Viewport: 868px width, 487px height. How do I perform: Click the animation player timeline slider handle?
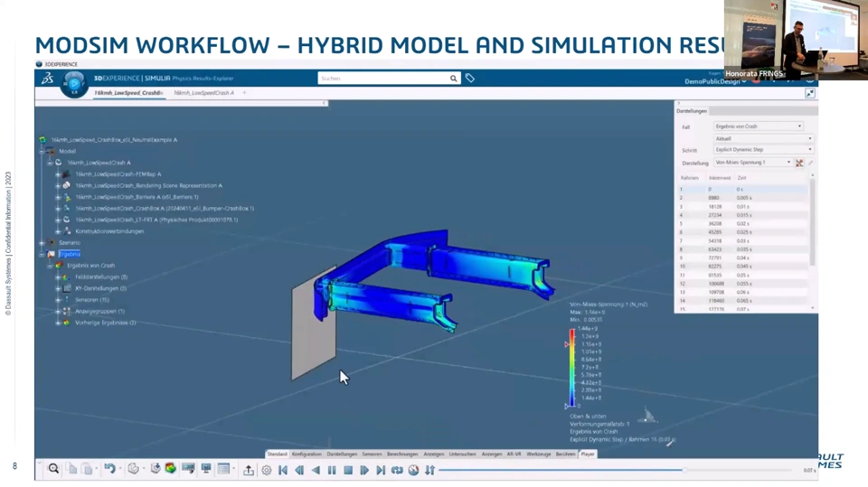684,470
